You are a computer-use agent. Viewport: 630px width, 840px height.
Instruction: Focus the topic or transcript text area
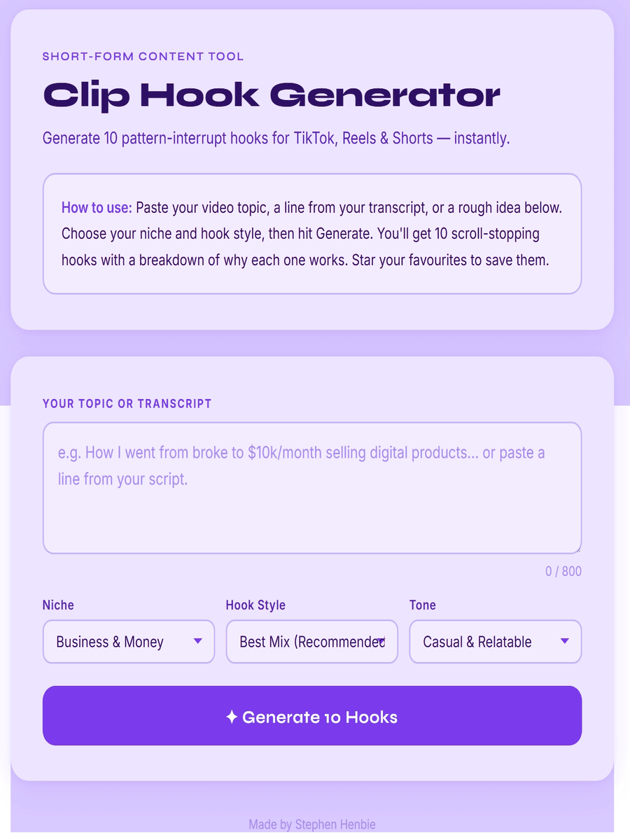[312, 489]
